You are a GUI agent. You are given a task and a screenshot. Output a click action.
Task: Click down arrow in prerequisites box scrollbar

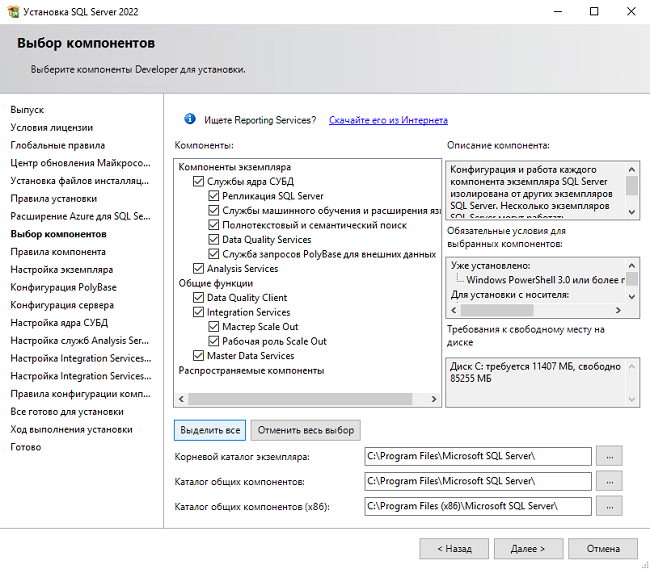[631, 297]
